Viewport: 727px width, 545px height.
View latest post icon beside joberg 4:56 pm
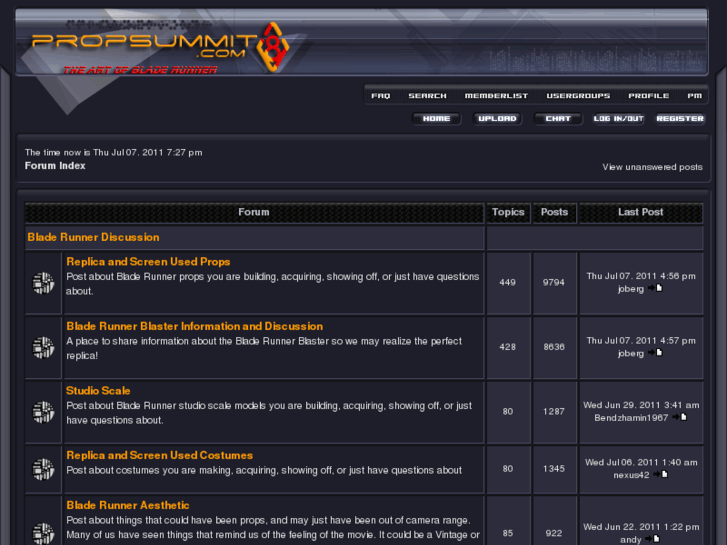pyautogui.click(x=655, y=288)
